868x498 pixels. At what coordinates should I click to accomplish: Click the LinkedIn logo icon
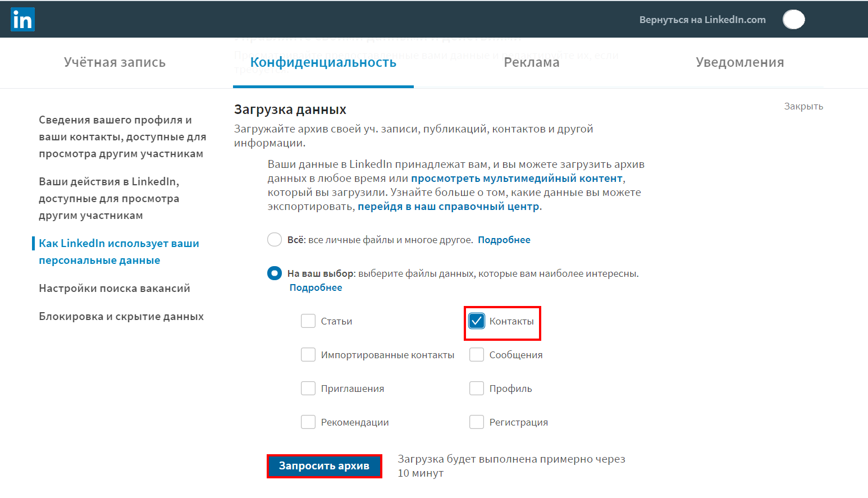(22, 20)
